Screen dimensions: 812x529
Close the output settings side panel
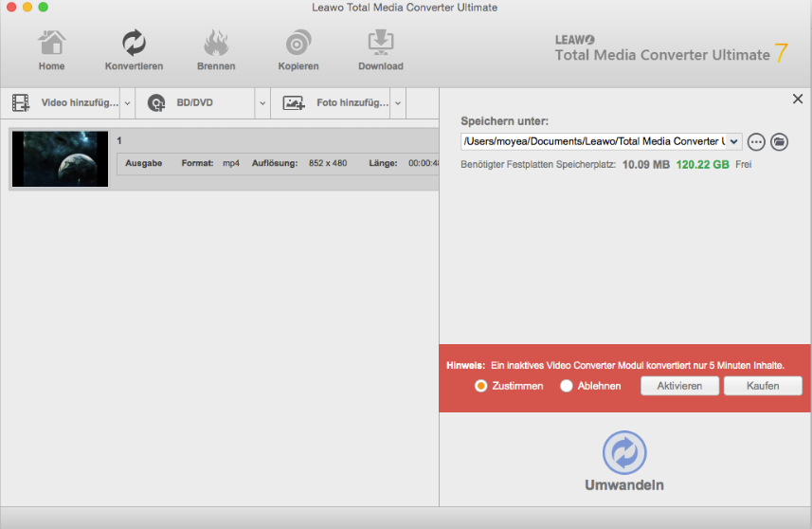pos(798,99)
